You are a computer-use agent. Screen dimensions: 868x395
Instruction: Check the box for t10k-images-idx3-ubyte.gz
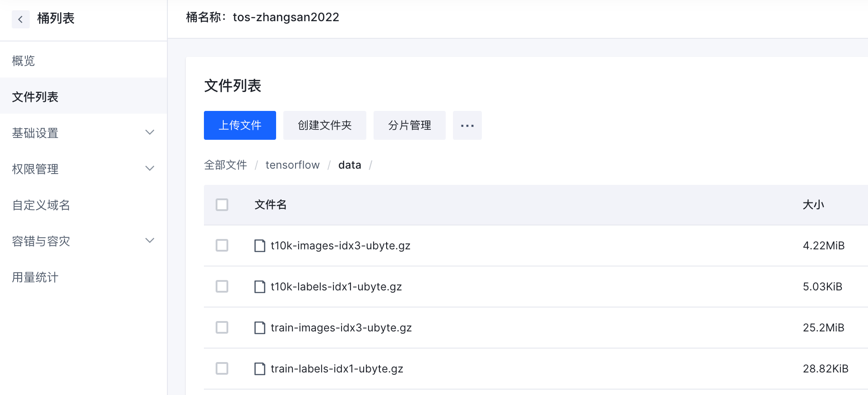coord(222,246)
